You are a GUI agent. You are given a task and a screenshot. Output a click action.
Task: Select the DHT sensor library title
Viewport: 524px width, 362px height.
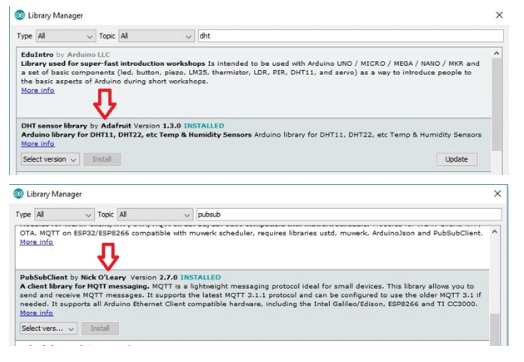pyautogui.click(x=54, y=126)
